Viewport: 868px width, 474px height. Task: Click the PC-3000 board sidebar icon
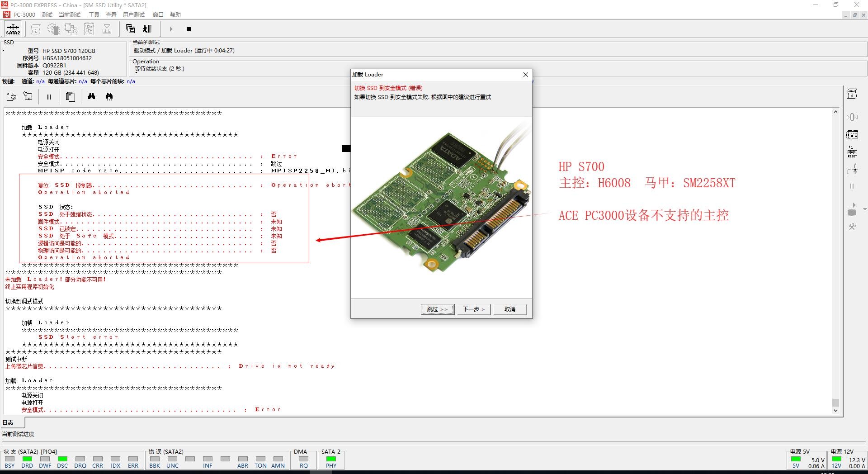coord(852,135)
